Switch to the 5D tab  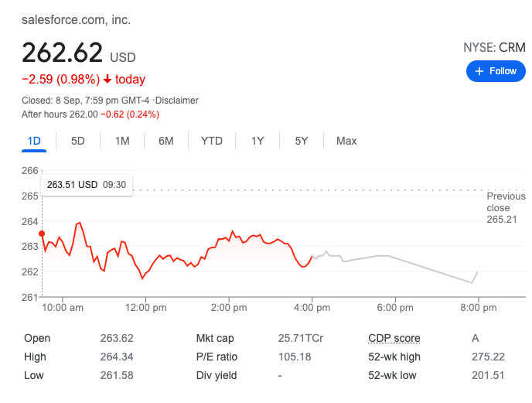(77, 141)
